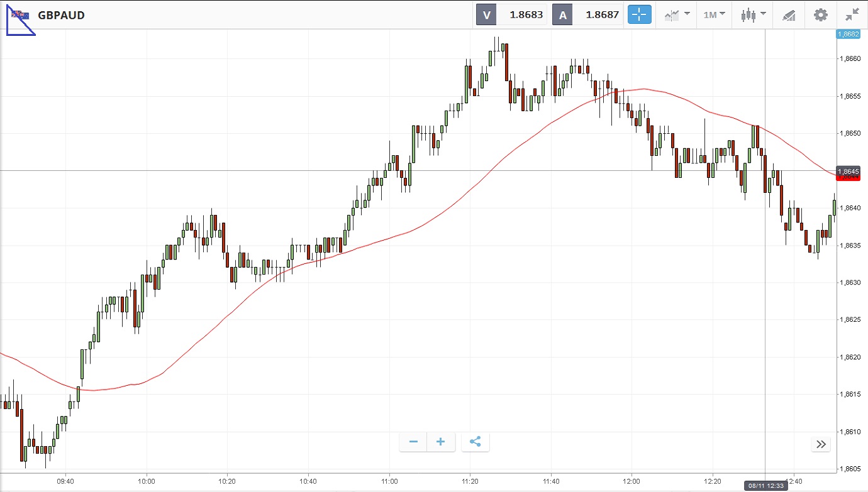868x492 pixels.
Task: Zoom out the chart with minus
Action: click(413, 442)
